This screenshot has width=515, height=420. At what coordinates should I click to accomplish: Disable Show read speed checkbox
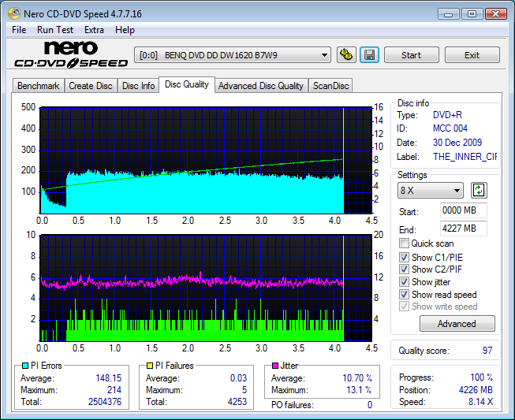405,295
